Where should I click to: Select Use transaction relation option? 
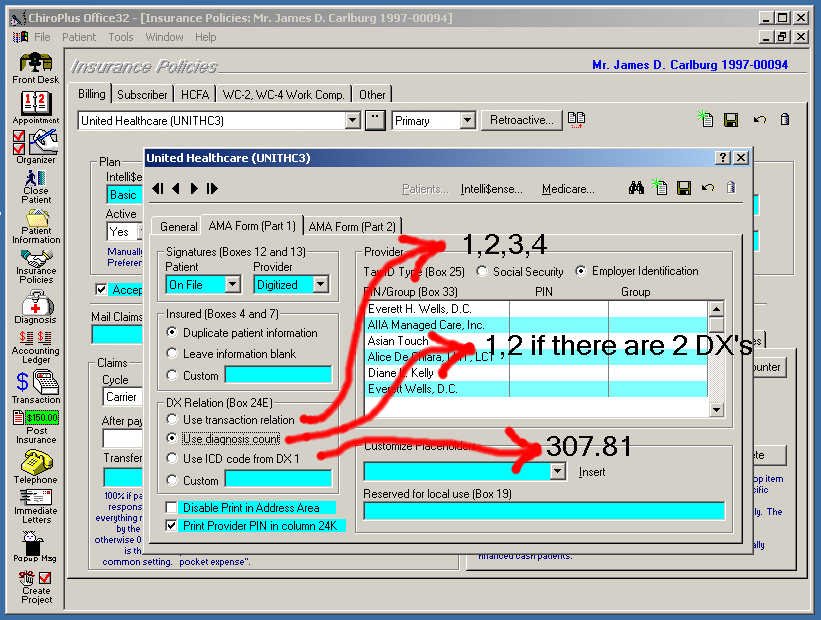(172, 419)
